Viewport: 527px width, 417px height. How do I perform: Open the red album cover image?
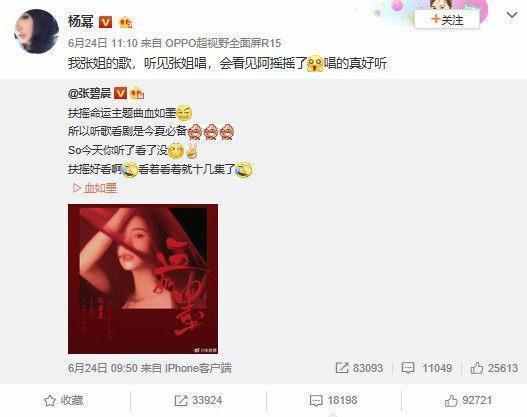tap(143, 279)
